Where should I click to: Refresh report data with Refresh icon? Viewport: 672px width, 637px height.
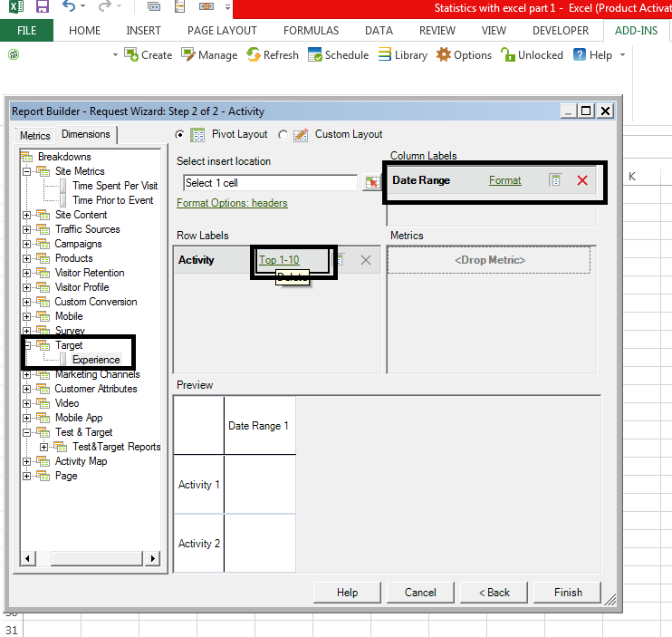[x=254, y=55]
